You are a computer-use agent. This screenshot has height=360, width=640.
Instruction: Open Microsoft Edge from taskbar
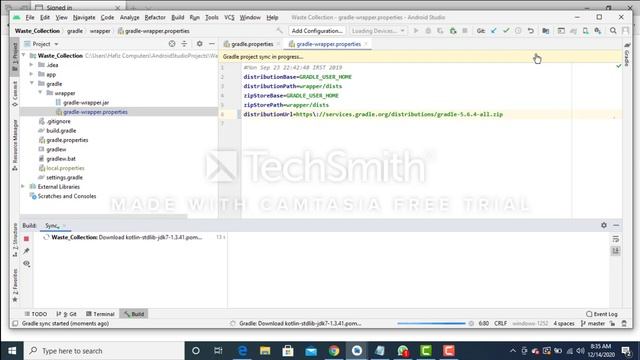(x=242, y=351)
